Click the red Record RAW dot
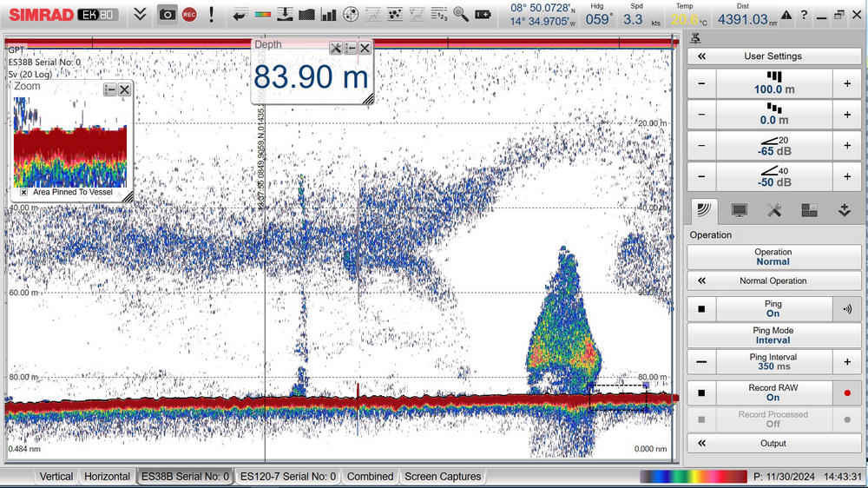The image size is (868, 488). pos(847,392)
